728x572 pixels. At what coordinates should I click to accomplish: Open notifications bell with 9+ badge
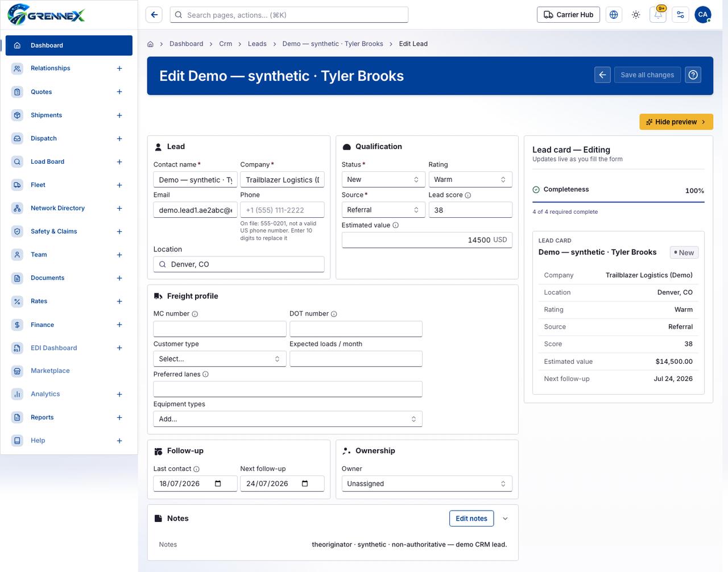[658, 15]
